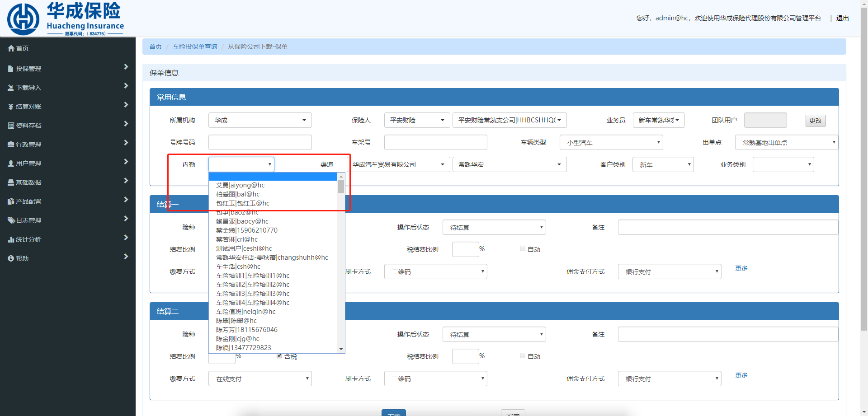The image size is (868, 416).
Task: Click the 日志管理 tag icon
Action: (x=11, y=220)
